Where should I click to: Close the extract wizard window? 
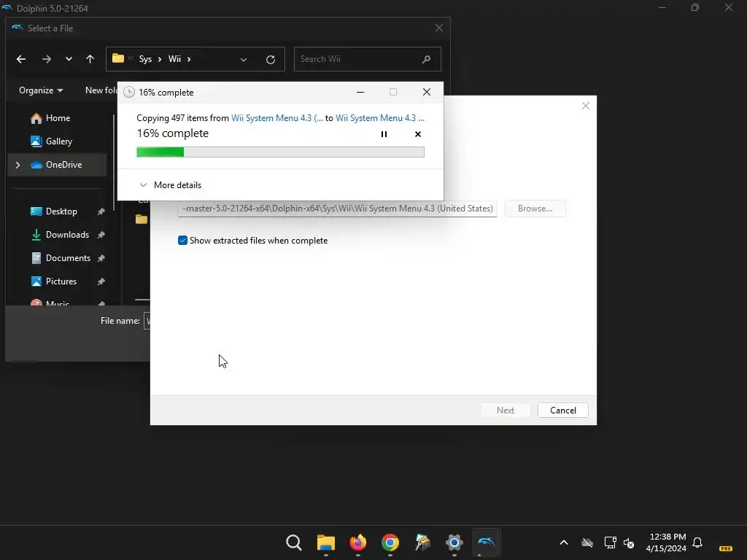586,106
